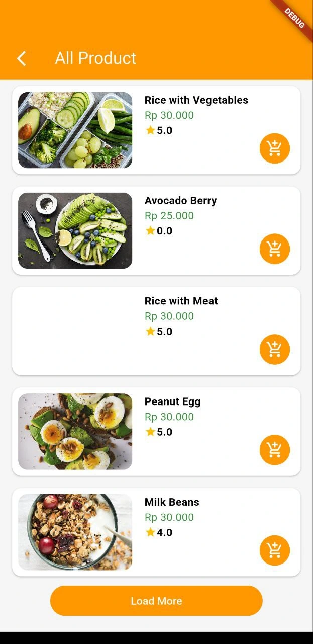Add Milk Beans to cart
The height and width of the screenshot is (644, 313).
pyautogui.click(x=275, y=550)
